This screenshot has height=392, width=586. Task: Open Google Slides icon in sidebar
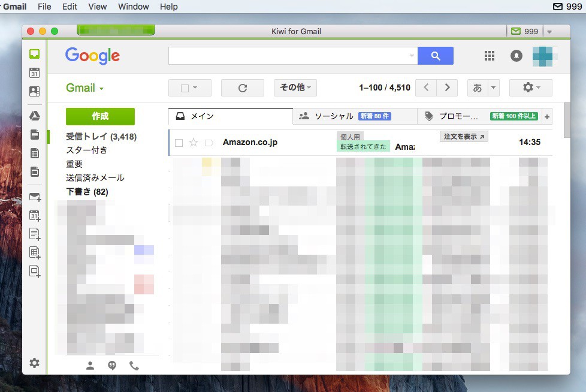[x=34, y=172]
